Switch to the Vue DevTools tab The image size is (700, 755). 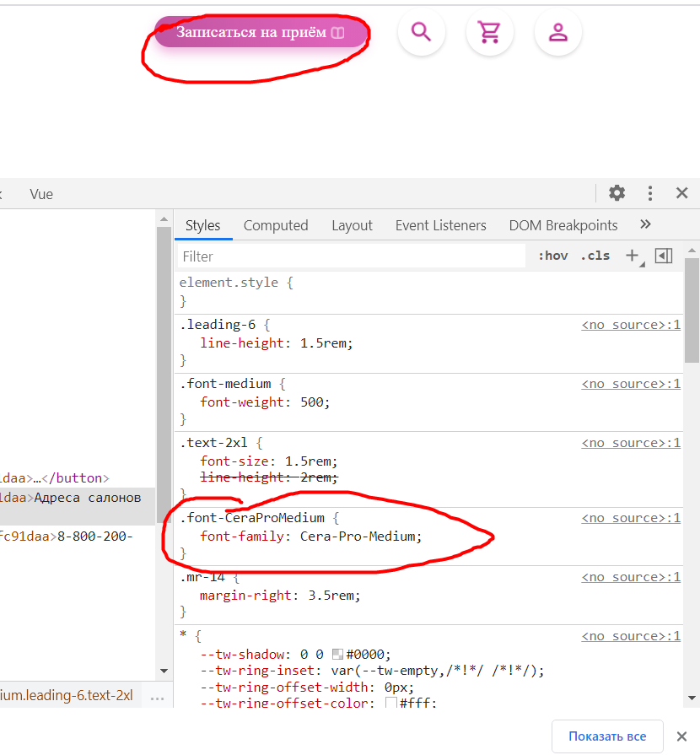click(41, 194)
